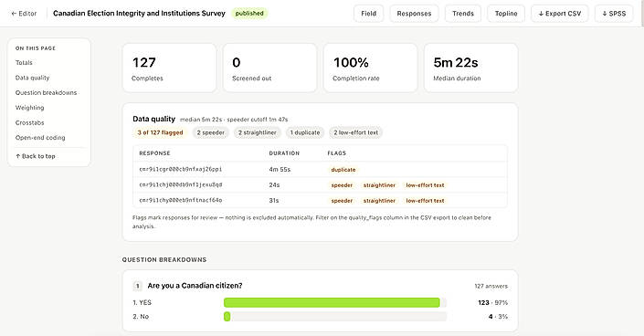The image size is (644, 336).
Task: Click the '4m 55s' duration cell
Action: pos(280,170)
